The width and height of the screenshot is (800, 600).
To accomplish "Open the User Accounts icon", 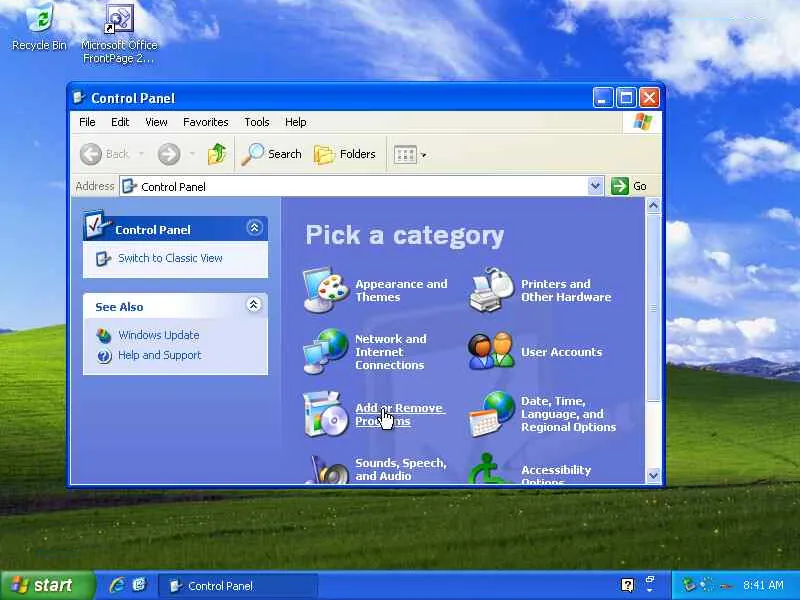I will tap(491, 352).
